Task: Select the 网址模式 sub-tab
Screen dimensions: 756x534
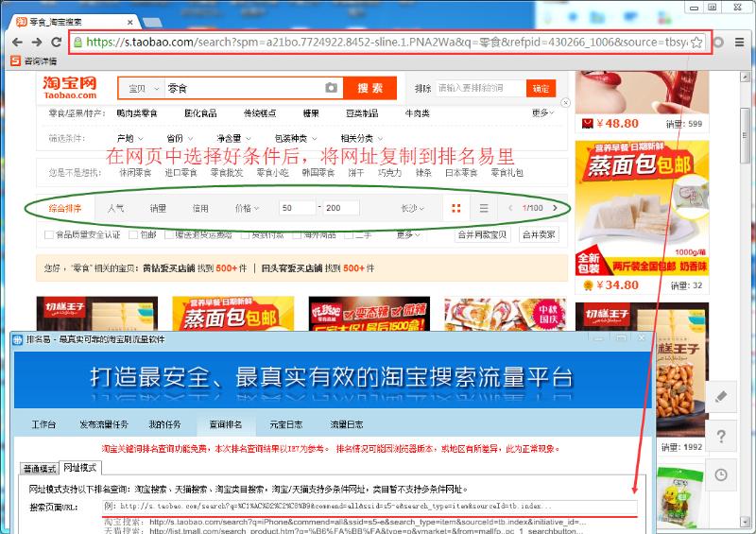Action: pos(80,468)
